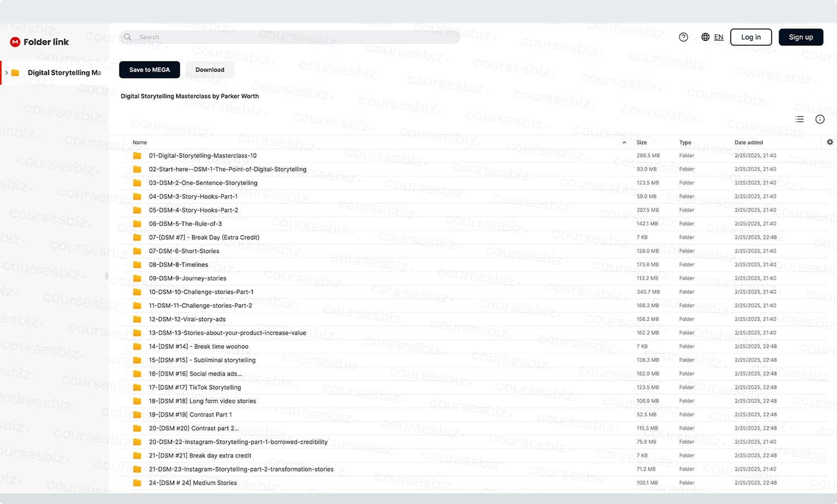Click the Download button
This screenshot has height=504, width=837.
[210, 70]
